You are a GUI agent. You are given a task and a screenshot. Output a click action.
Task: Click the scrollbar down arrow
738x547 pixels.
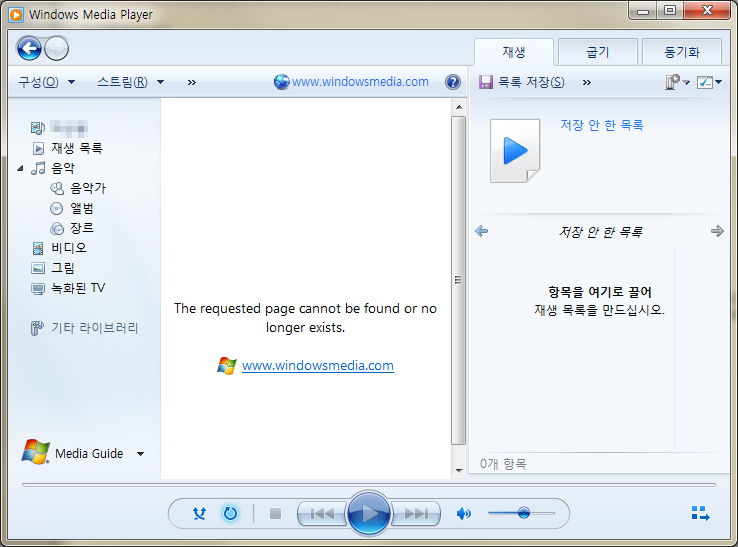coord(459,470)
